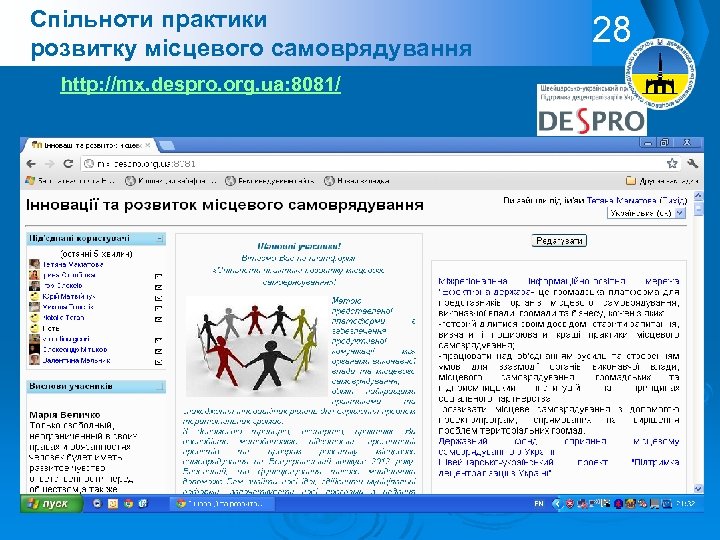This screenshot has height=540, width=720.
Task: Open the new tab button
Action: 166,146
